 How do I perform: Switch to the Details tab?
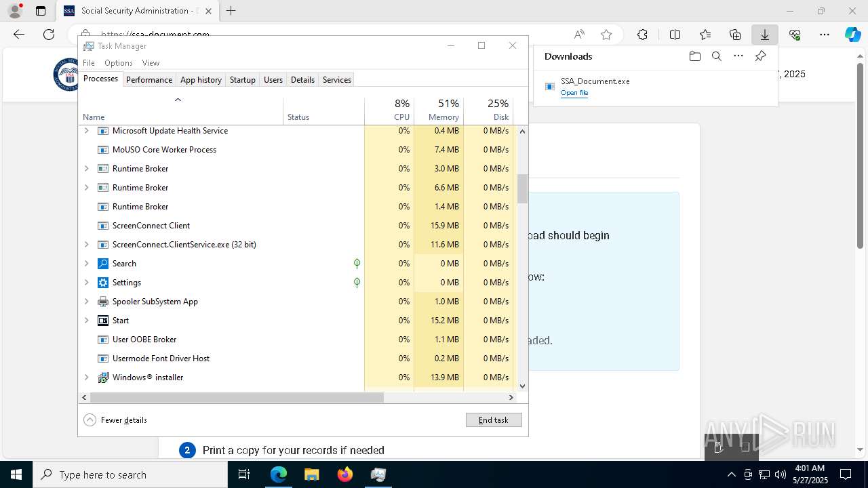pos(302,80)
